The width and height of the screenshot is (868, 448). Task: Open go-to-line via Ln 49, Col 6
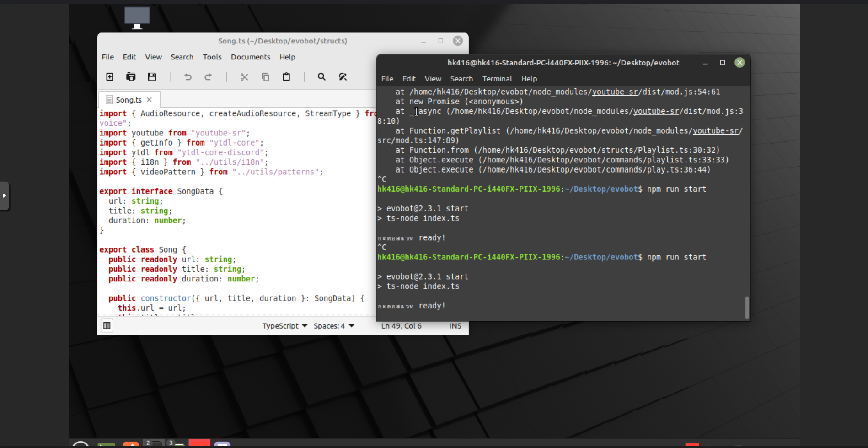[401, 325]
